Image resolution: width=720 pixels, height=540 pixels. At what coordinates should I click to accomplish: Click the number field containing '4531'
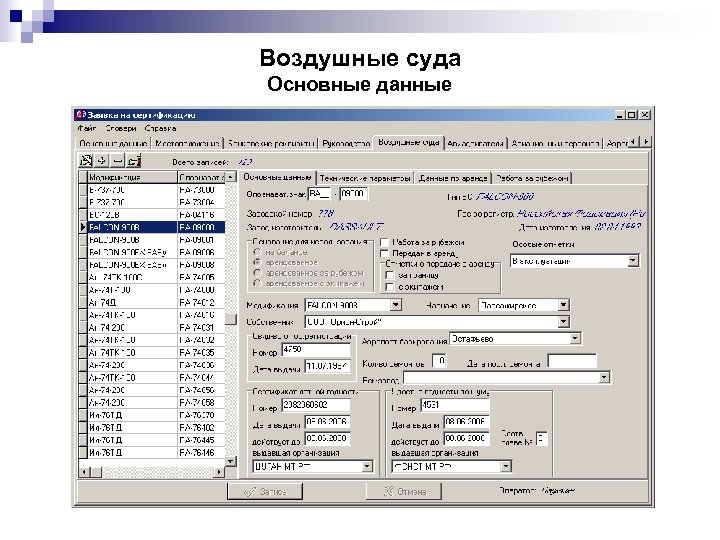pyautogui.click(x=455, y=405)
